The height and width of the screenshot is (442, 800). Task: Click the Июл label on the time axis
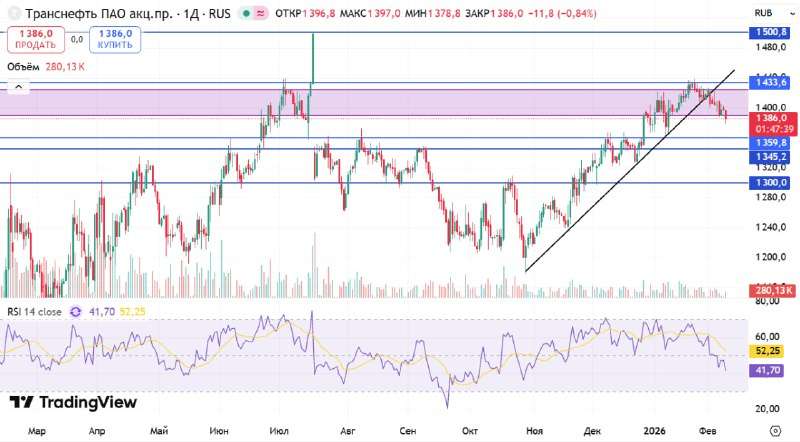279,431
